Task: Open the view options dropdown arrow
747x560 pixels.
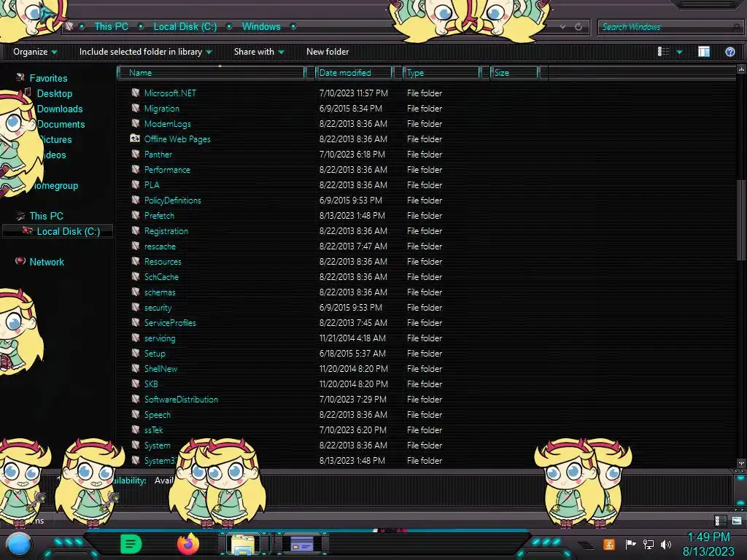Action: tap(679, 52)
